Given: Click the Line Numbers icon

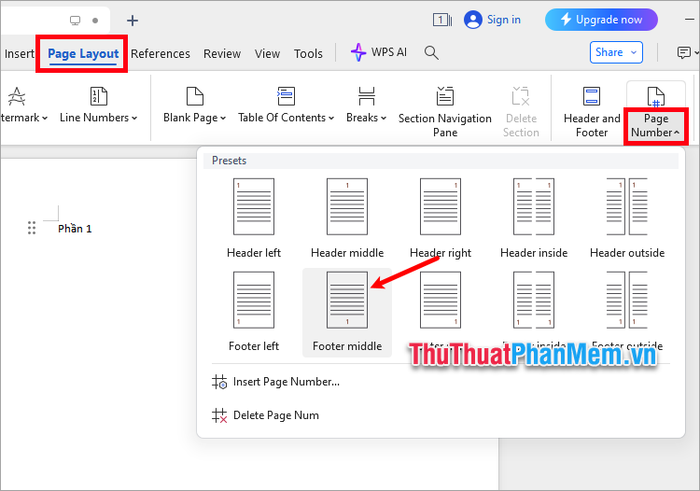Looking at the screenshot, I should coord(99,96).
